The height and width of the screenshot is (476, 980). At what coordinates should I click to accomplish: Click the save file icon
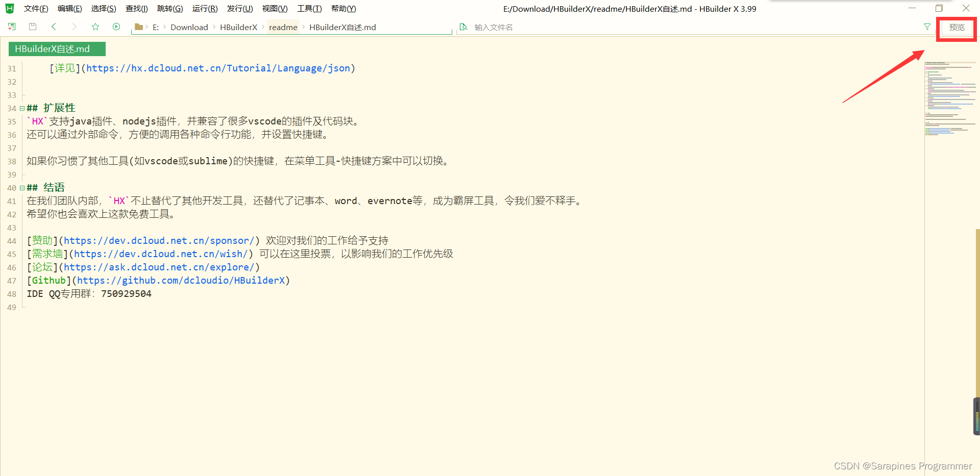pos(33,27)
